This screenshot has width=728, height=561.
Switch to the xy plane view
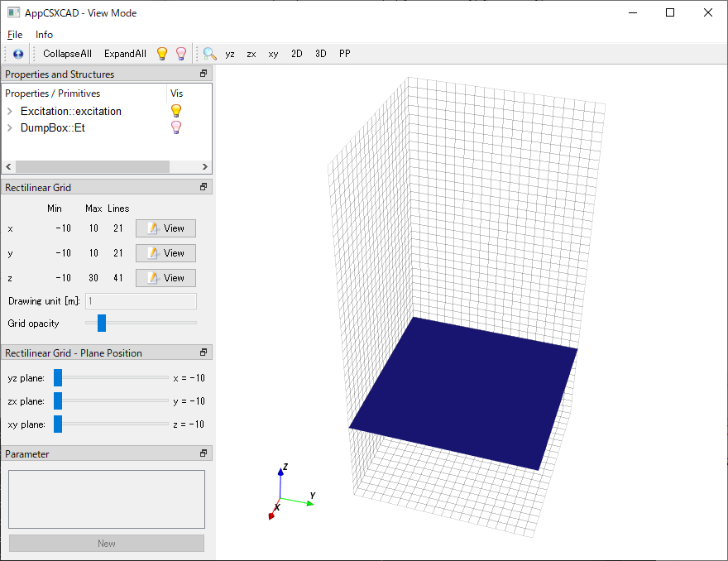point(273,53)
